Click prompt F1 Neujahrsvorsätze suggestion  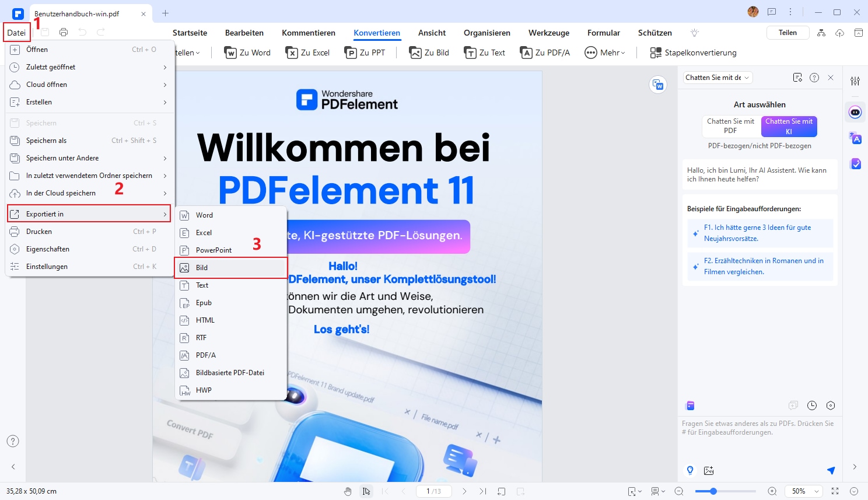click(x=760, y=233)
